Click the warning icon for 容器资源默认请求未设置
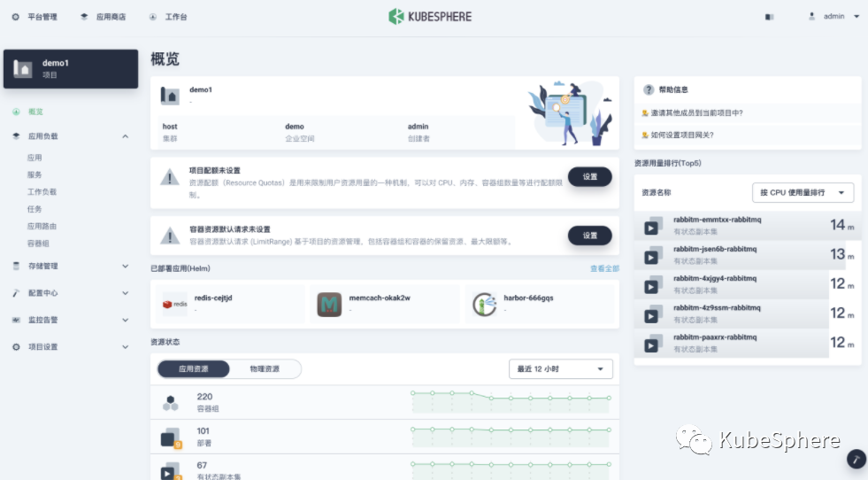 pos(169,236)
